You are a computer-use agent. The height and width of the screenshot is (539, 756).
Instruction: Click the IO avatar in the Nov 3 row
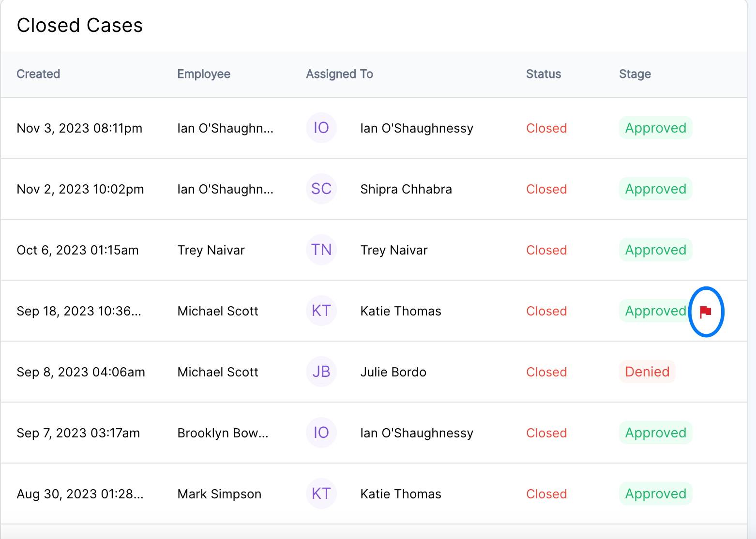coord(321,128)
